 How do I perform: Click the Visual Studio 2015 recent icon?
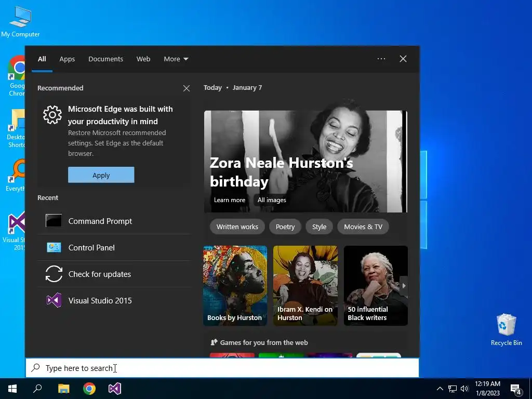click(54, 300)
